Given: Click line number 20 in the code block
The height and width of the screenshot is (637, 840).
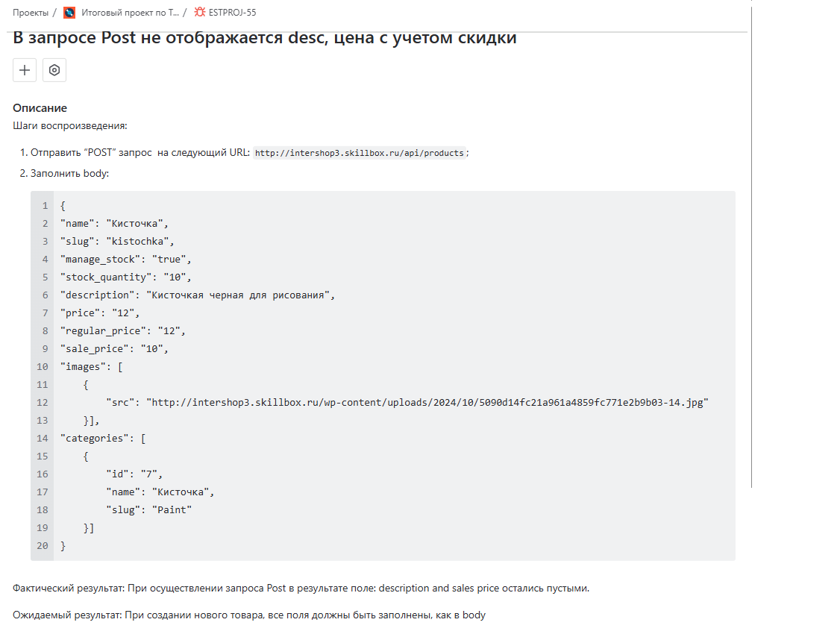Looking at the screenshot, I should tap(41, 545).
